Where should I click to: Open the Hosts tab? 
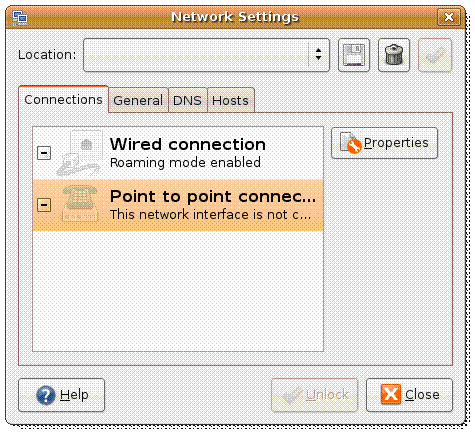click(x=230, y=101)
